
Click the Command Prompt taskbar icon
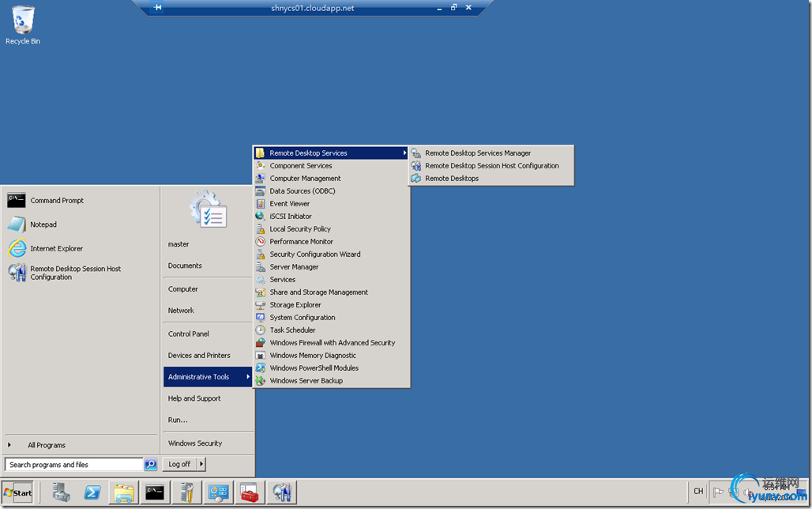[155, 492]
